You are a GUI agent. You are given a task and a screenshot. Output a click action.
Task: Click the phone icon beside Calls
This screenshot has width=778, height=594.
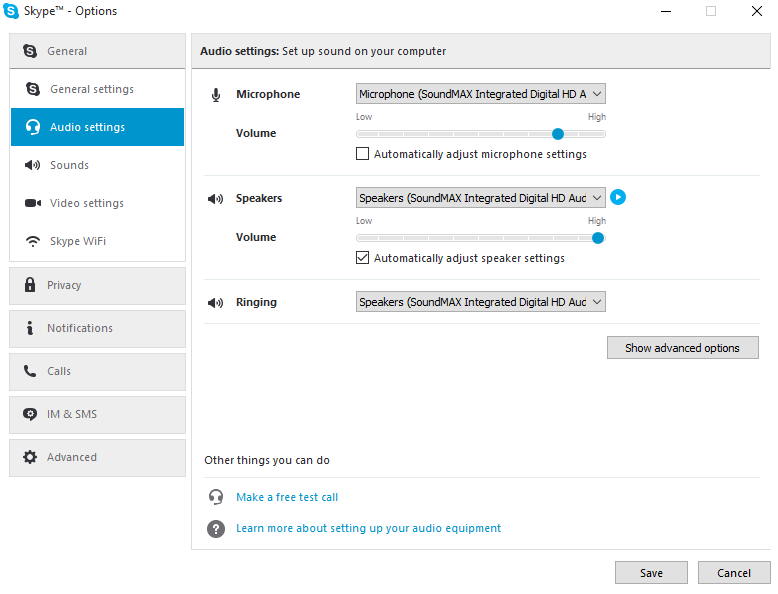pyautogui.click(x=30, y=371)
